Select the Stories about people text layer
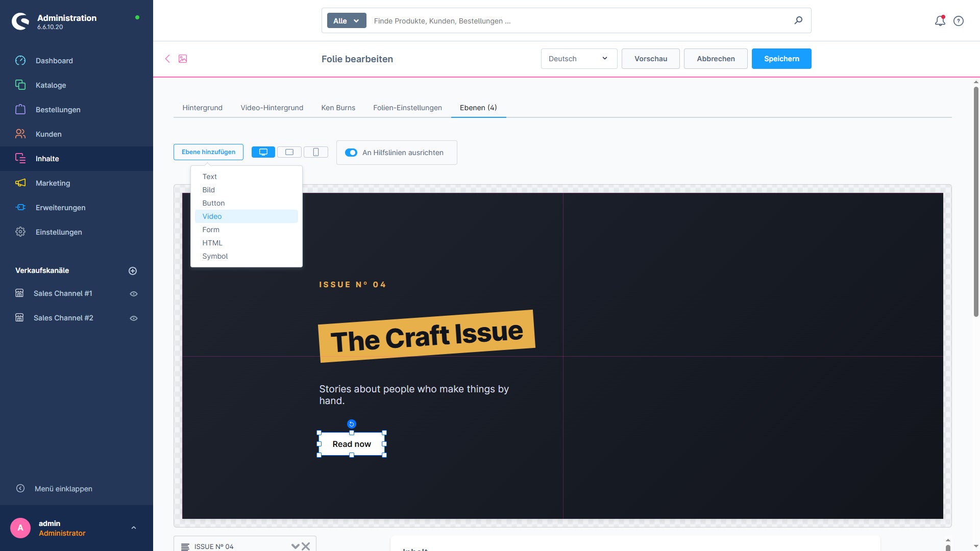 [x=414, y=395]
